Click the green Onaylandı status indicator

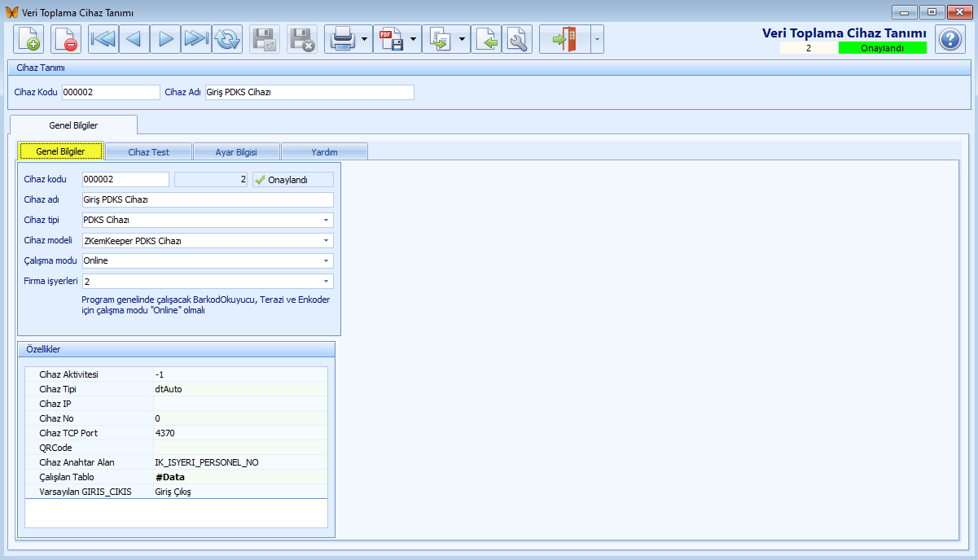click(882, 48)
